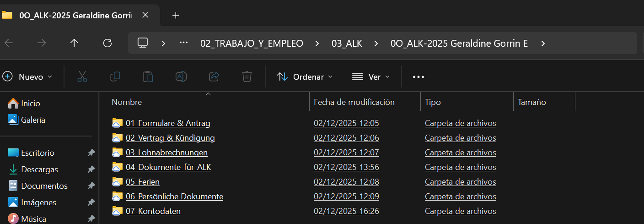Add a new tab with plus
Viewport: 644px width, 224px height.
tap(176, 15)
